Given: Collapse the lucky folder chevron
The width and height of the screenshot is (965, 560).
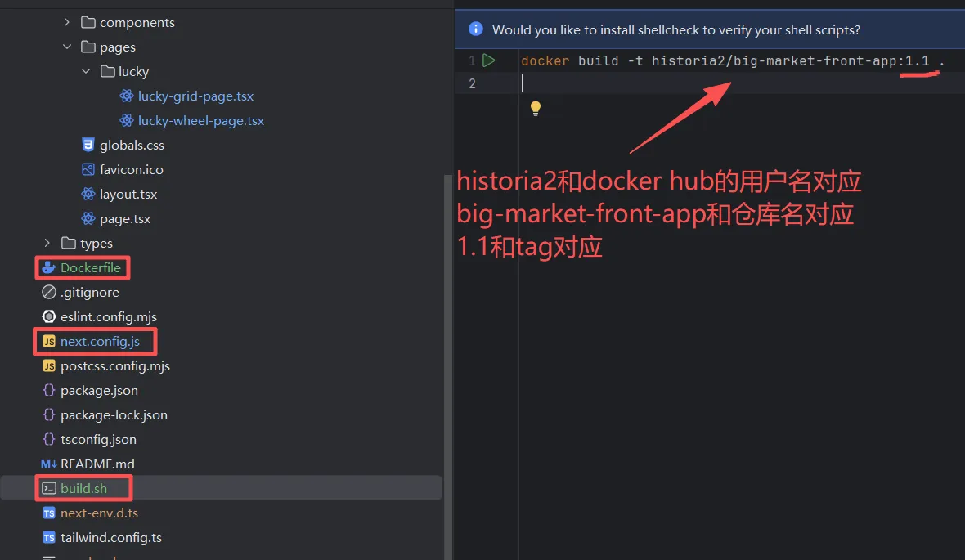Looking at the screenshot, I should [x=87, y=71].
